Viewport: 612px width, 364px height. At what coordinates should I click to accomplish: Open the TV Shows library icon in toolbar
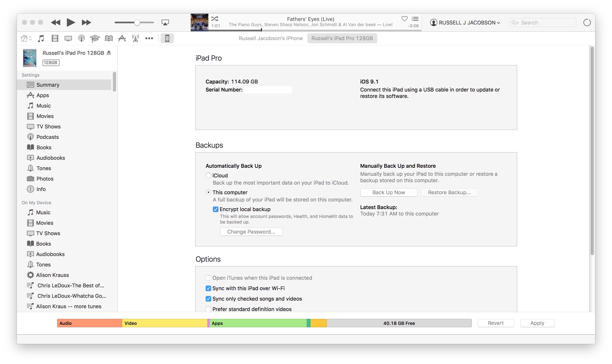[x=68, y=38]
